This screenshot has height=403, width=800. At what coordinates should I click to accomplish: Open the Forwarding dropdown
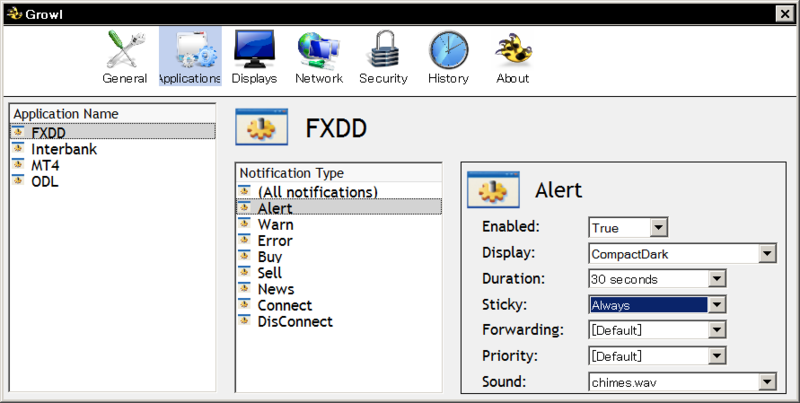[717, 330]
